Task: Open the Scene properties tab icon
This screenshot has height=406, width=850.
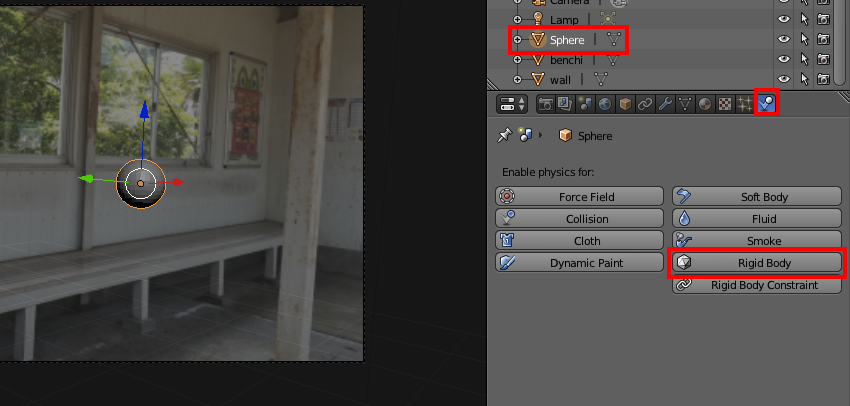Action: tap(585, 104)
